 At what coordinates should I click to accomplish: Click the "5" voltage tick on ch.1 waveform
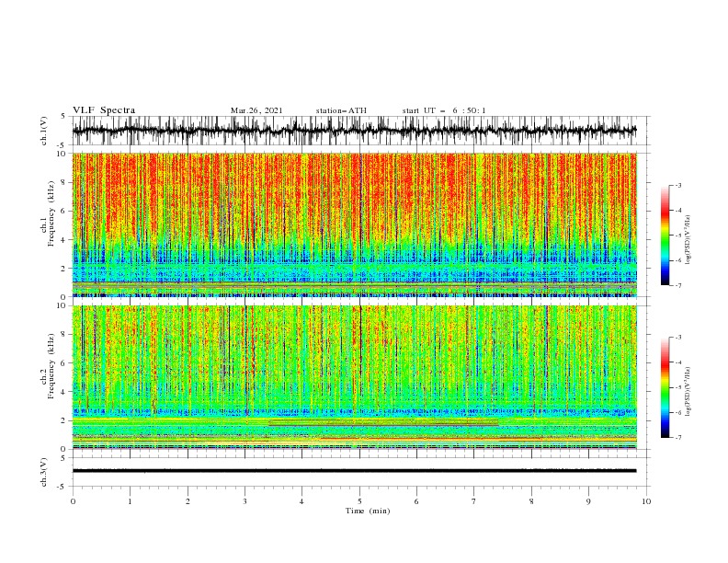pos(63,116)
